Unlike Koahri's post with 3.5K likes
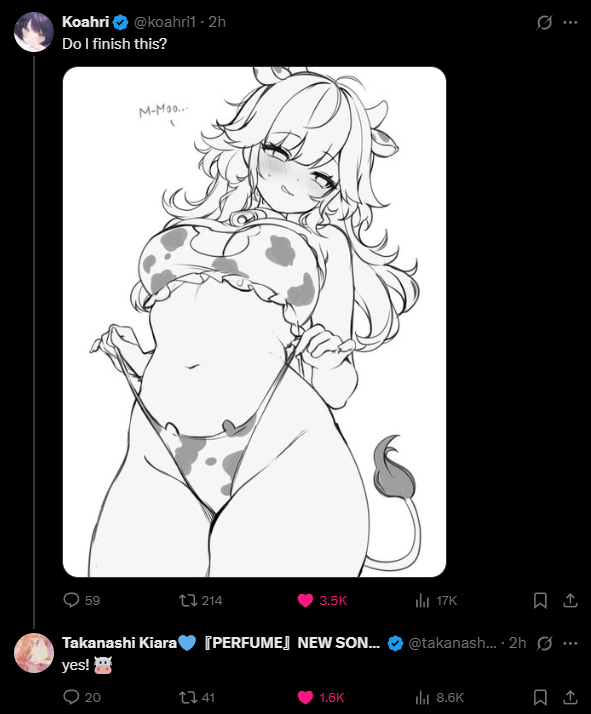The height and width of the screenshot is (714, 591). click(x=322, y=601)
